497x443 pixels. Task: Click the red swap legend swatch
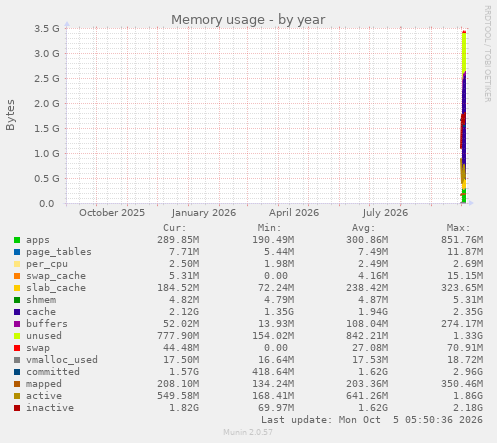click(x=17, y=348)
